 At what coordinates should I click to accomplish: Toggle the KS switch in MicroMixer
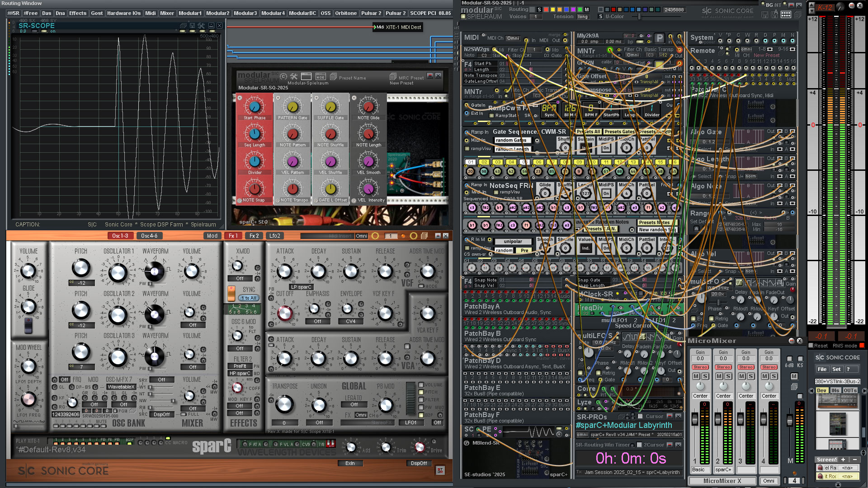click(800, 360)
